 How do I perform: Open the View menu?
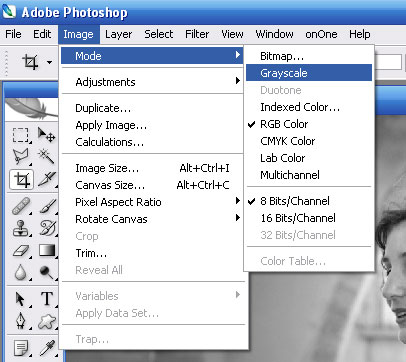232,34
